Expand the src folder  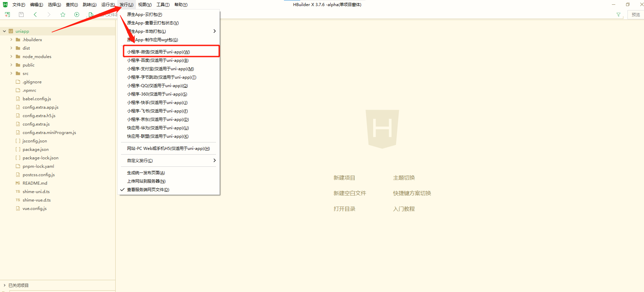(11, 73)
